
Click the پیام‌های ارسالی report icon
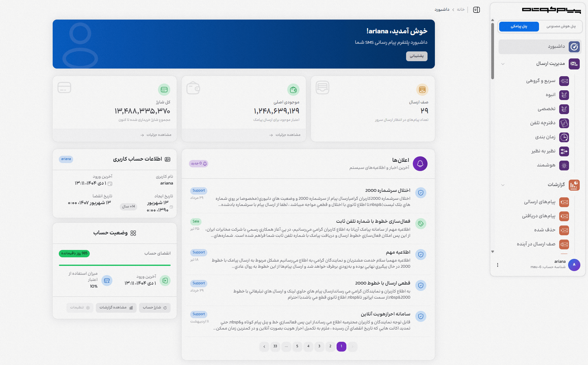pos(564,202)
